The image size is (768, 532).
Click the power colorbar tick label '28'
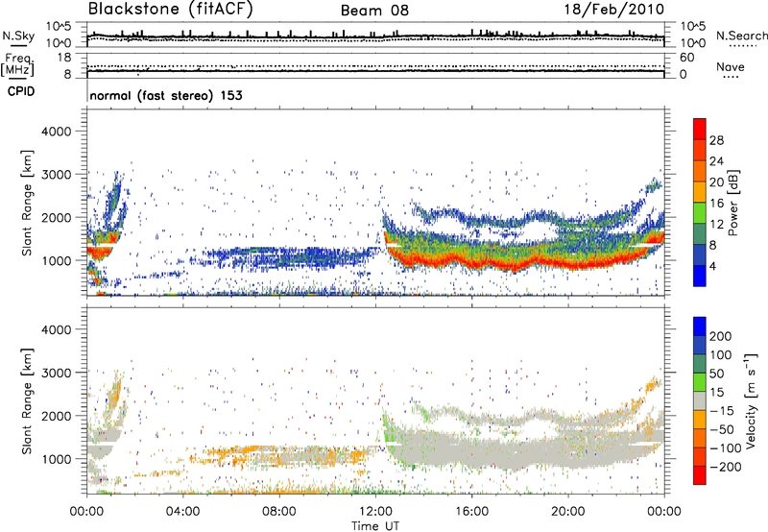click(x=716, y=140)
